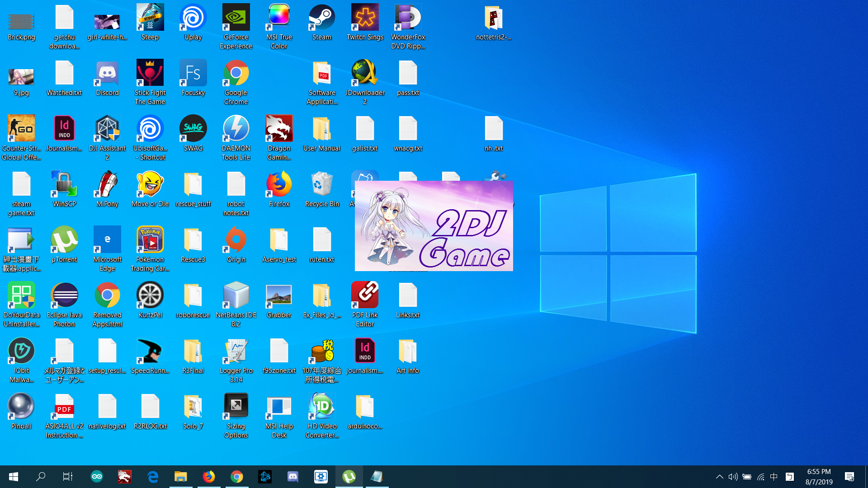Select MSI Help Desk icon

[x=279, y=416]
